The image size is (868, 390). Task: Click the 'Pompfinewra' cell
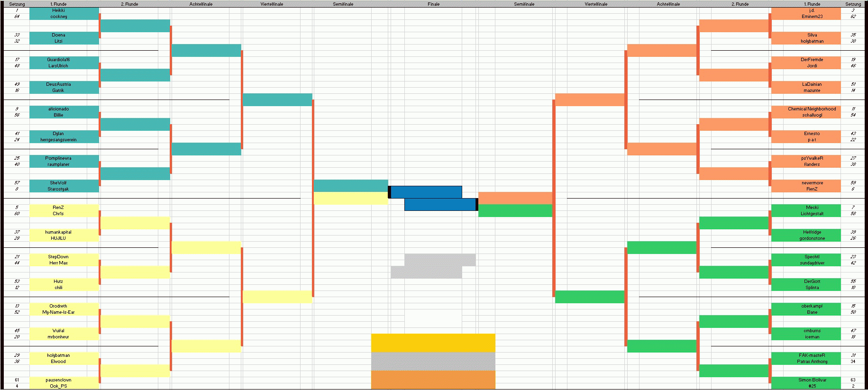point(64,158)
